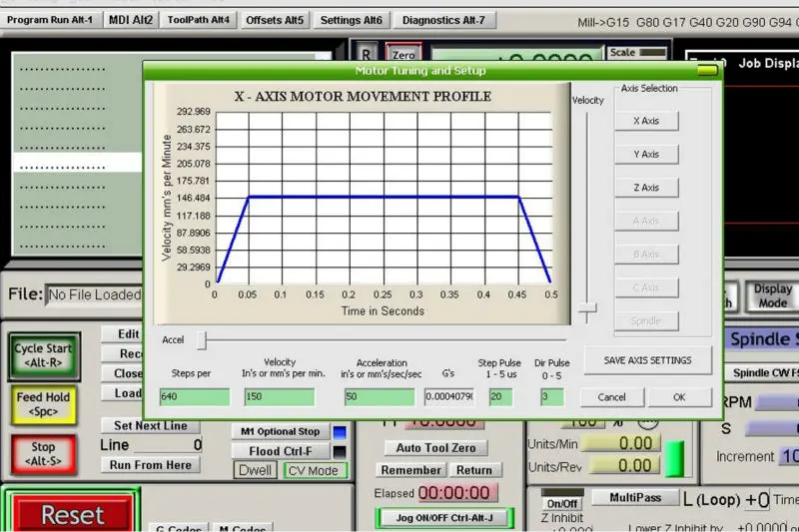Click the Auto Tool Zero button
Image resolution: width=799 pixels, height=532 pixels.
tap(435, 448)
